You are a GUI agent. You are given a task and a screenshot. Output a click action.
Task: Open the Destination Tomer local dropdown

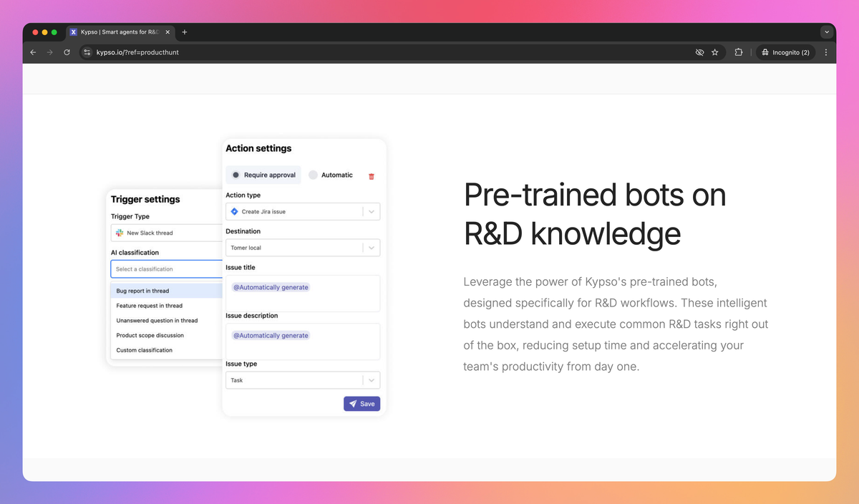point(303,248)
